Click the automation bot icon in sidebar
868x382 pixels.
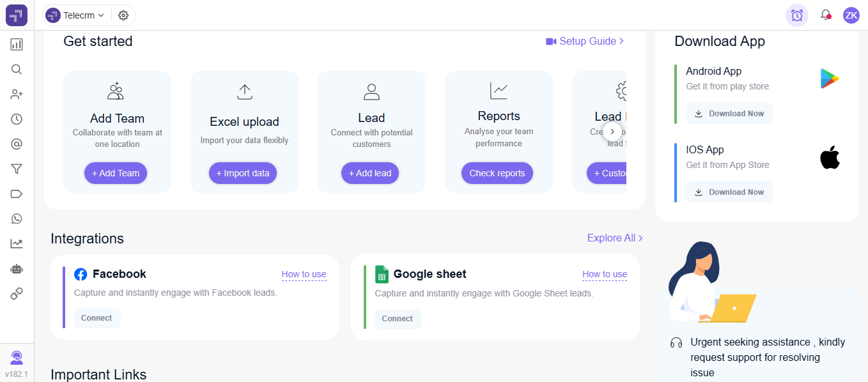(x=16, y=268)
